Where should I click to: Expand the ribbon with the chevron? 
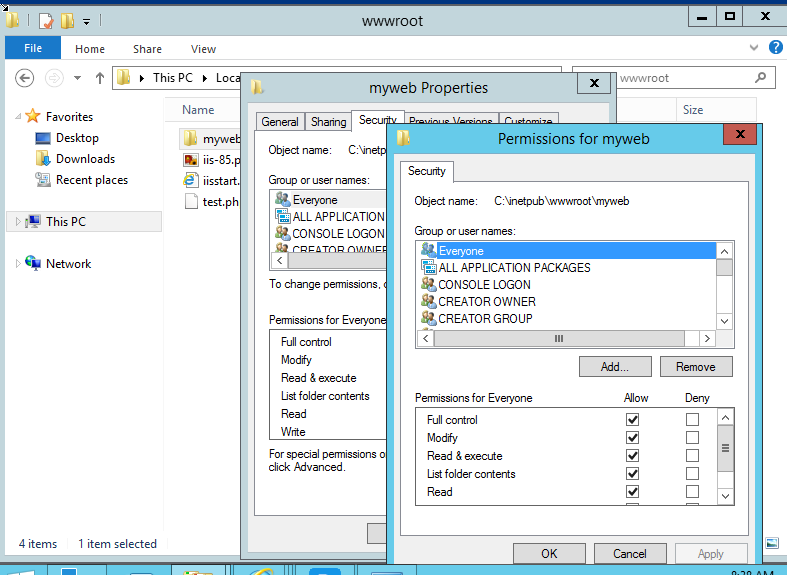point(753,48)
